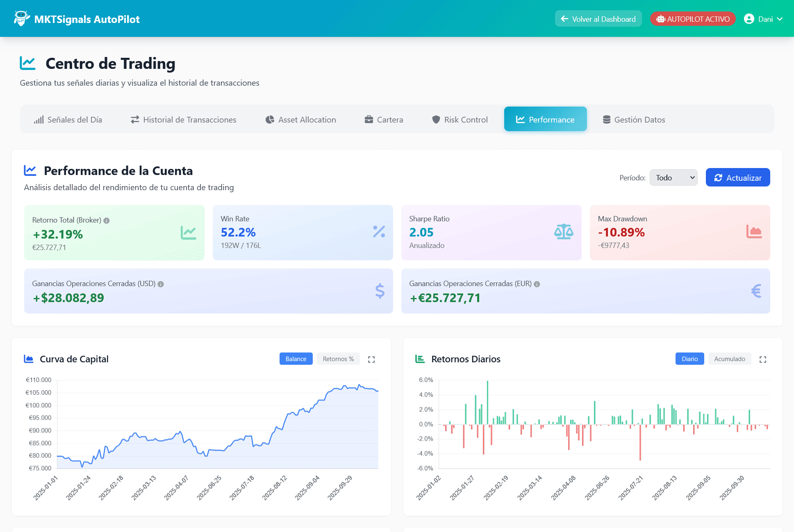Open the Período dropdown showing Todo
Screen dimensions: 794x532
click(x=673, y=177)
